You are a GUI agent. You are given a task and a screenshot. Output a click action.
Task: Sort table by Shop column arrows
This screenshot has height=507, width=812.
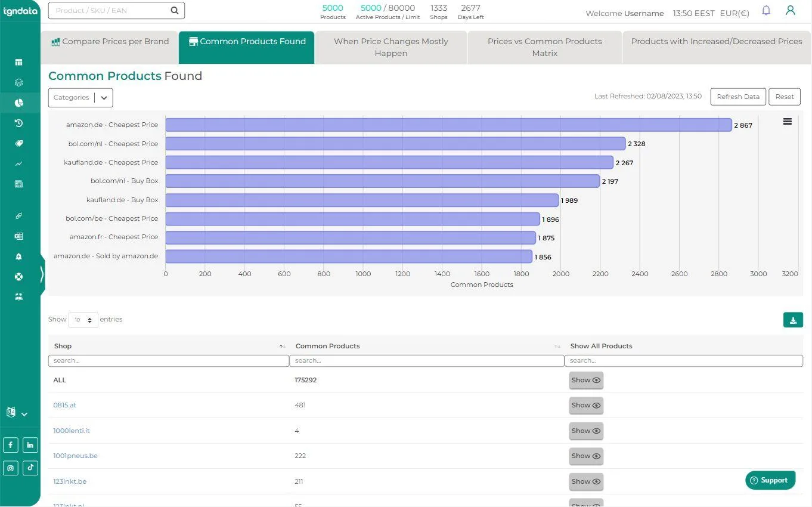click(282, 347)
